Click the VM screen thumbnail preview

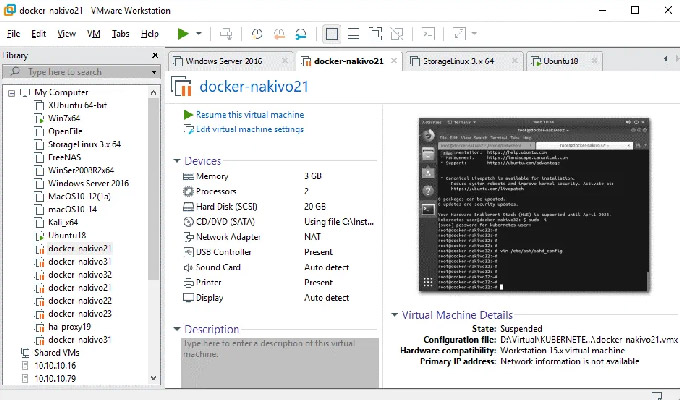(x=534, y=204)
